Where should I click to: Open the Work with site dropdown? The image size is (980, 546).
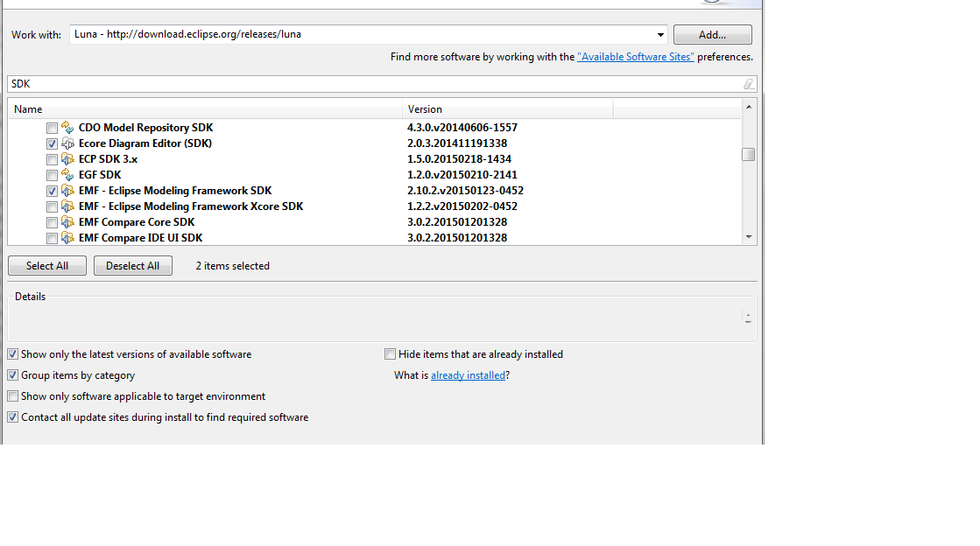click(x=660, y=34)
